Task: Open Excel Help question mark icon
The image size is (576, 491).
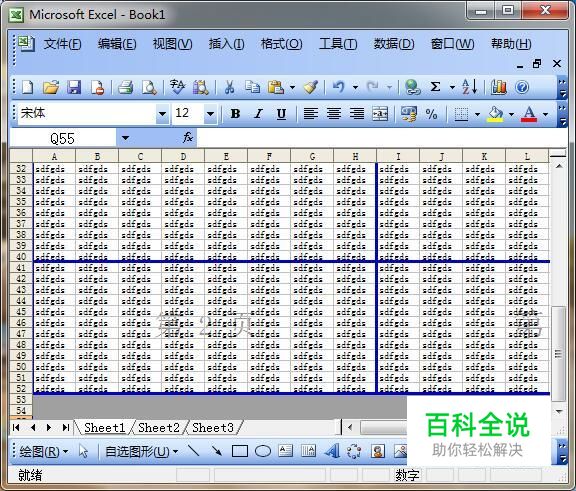Action: coord(522,87)
